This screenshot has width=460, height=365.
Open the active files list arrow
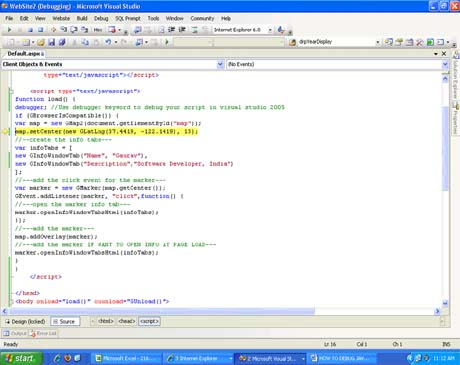click(436, 54)
